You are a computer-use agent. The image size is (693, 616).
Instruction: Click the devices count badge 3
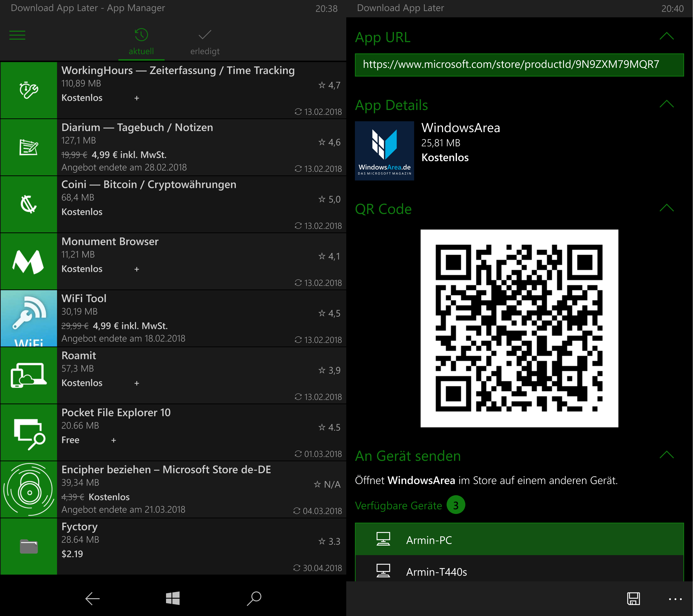click(456, 505)
